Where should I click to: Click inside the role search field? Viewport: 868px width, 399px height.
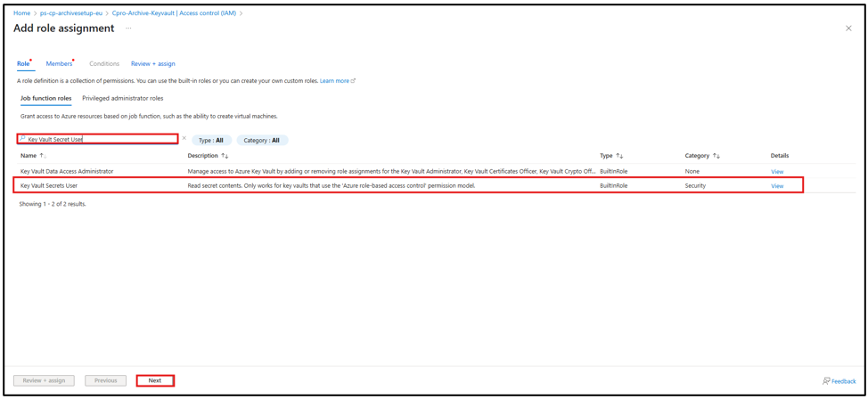point(98,139)
